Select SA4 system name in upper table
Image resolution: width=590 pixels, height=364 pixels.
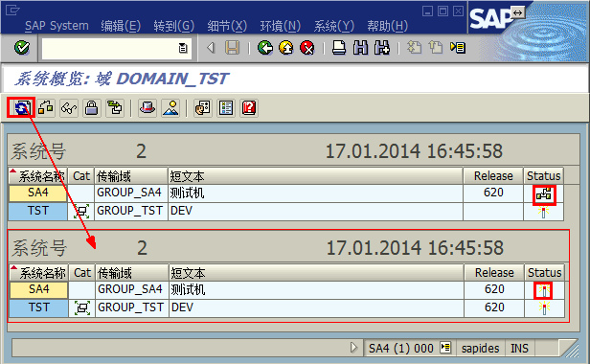[38, 193]
